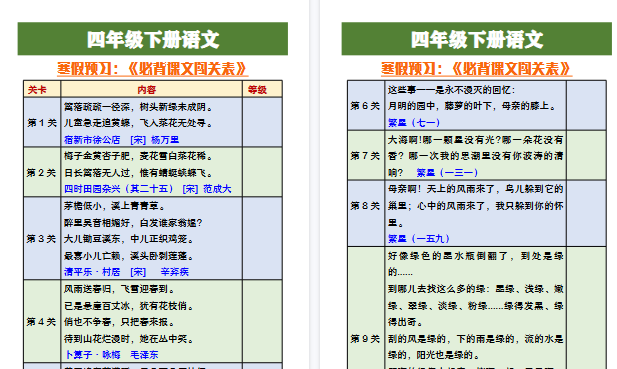The height and width of the screenshot is (369, 617).
Task: Click the empty grade cell for 第3关
Action: pyautogui.click(x=262, y=238)
